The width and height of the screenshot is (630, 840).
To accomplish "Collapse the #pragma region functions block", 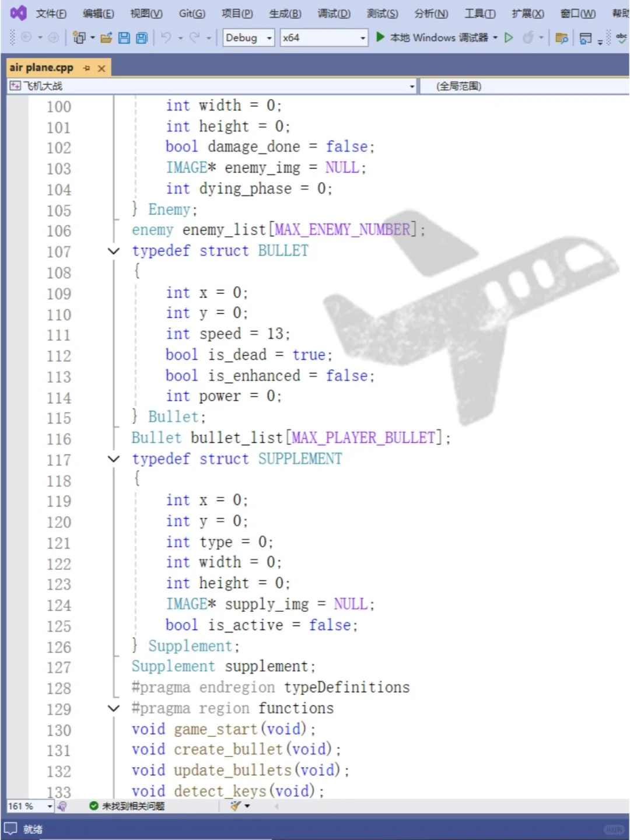I will click(114, 708).
